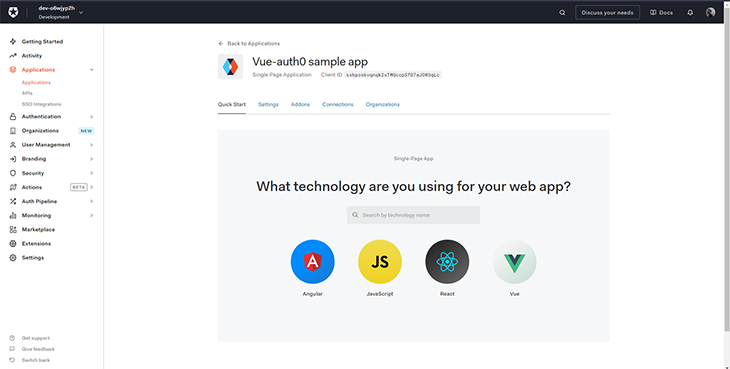
Task: Choose the JavaScript technology icon
Action: (x=380, y=262)
